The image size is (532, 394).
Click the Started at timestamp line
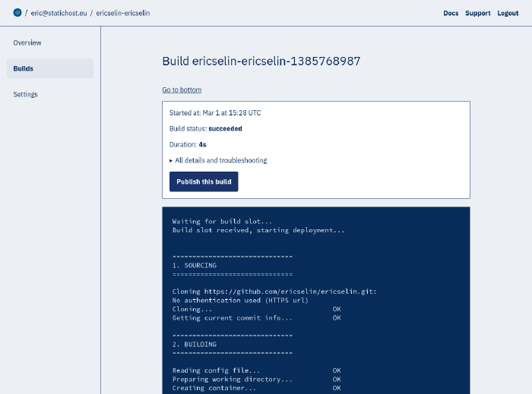(215, 112)
